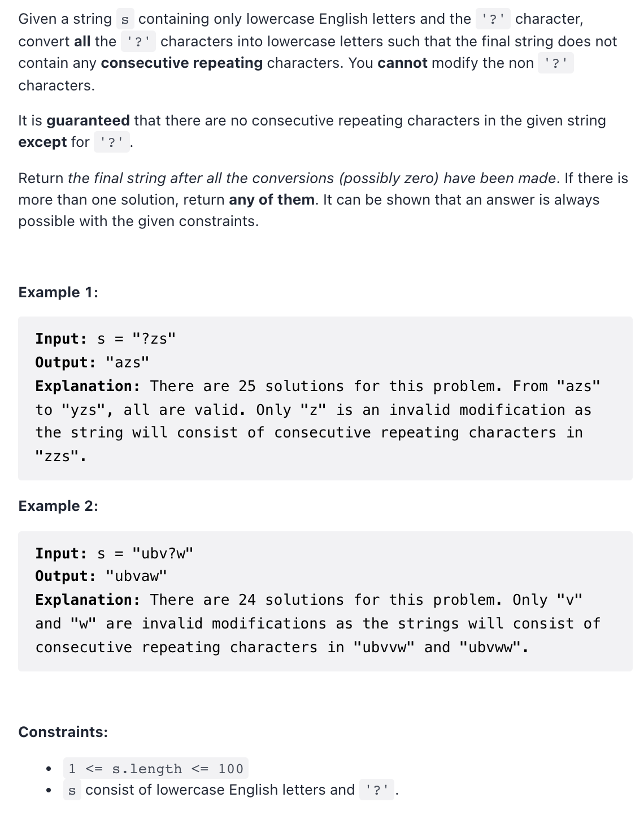
Task: Click the '1 <= s.length <= 100' constraint
Action: pos(155,769)
